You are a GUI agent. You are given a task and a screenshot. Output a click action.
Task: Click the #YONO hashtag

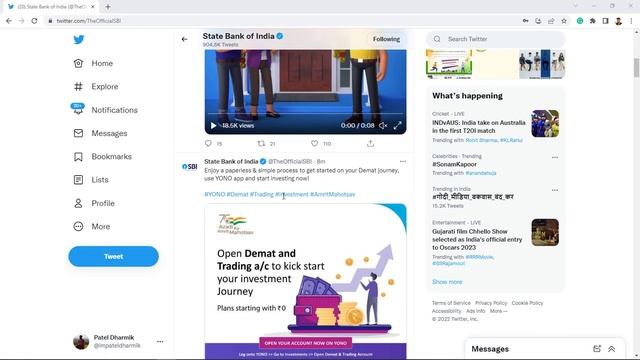215,195
